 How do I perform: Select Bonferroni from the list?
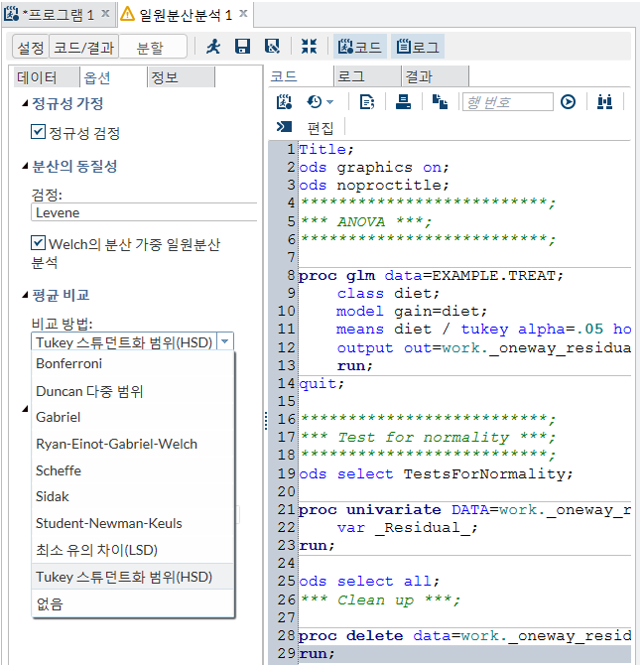point(132,364)
